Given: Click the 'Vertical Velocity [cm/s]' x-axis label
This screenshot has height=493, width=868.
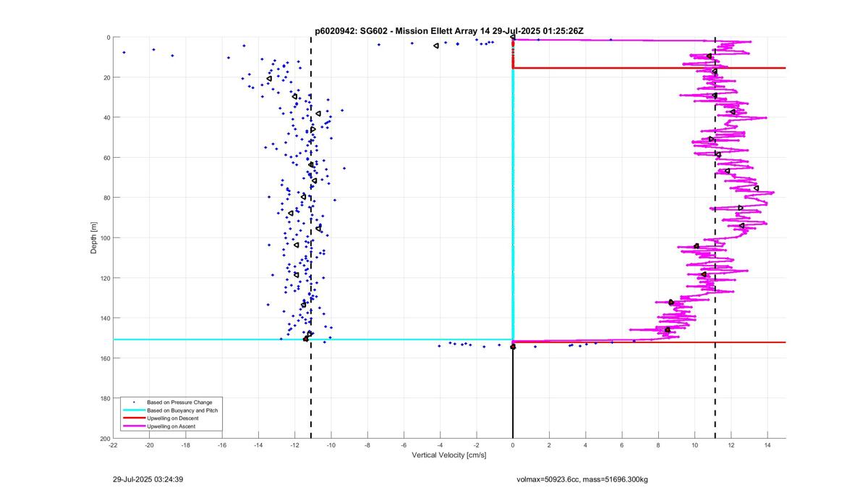Looking at the screenshot, I should tap(449, 455).
